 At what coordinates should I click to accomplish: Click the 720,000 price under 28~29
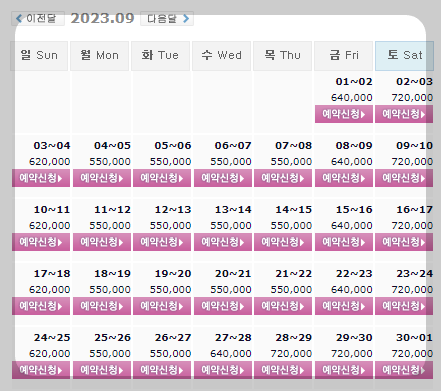click(x=291, y=354)
